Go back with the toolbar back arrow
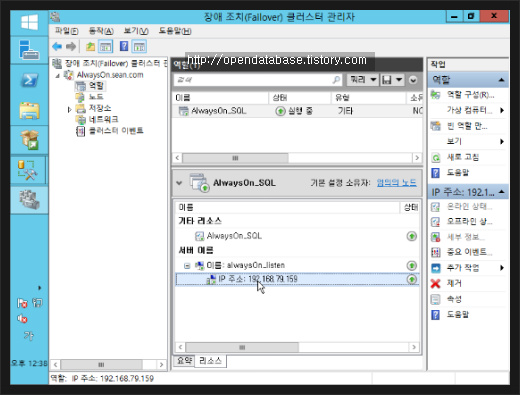The image size is (520, 395). (x=57, y=47)
